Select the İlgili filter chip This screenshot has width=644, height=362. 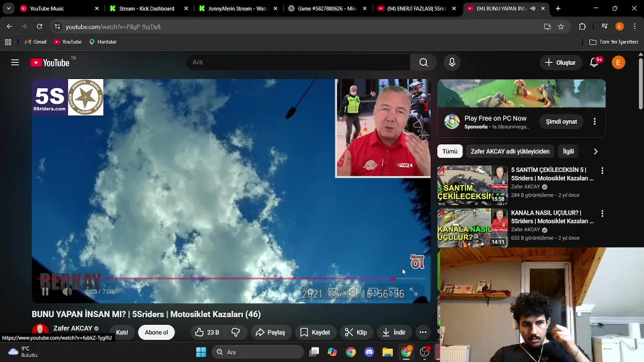click(x=568, y=151)
